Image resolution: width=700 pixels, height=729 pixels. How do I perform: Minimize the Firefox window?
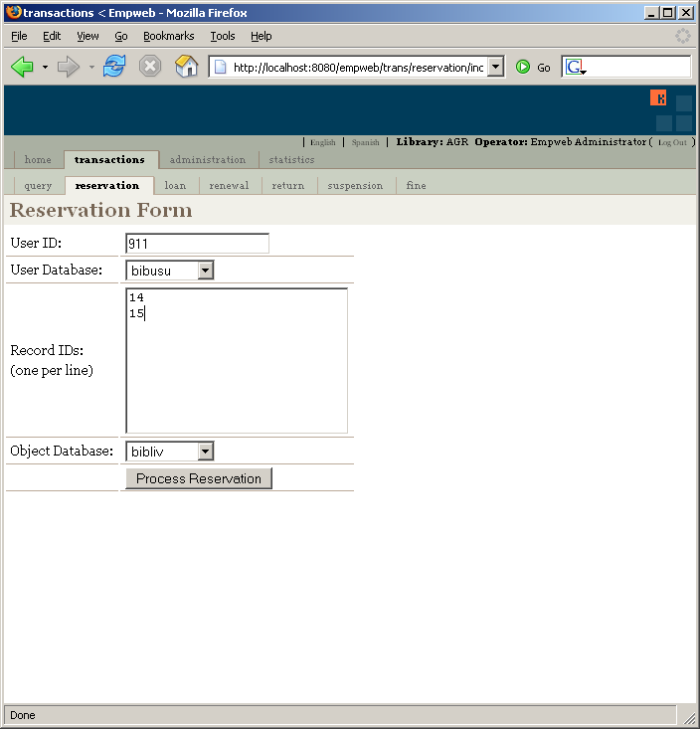(x=651, y=13)
